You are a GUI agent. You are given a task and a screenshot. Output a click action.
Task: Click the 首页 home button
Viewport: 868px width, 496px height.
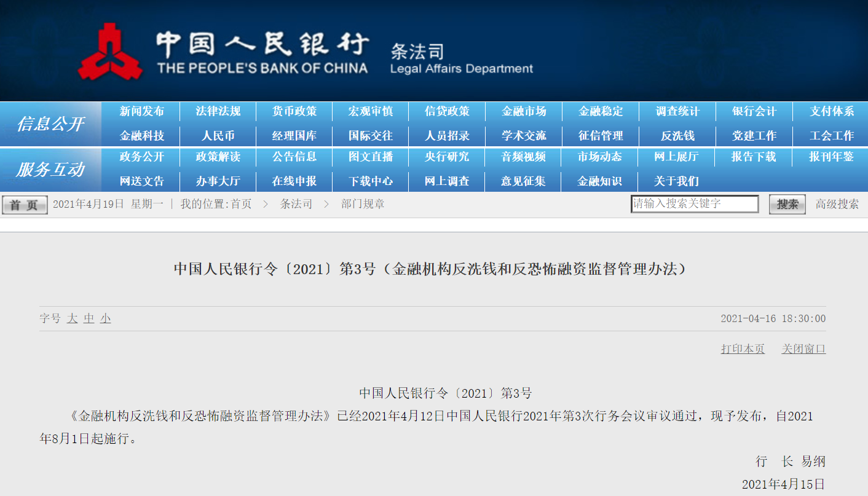25,205
